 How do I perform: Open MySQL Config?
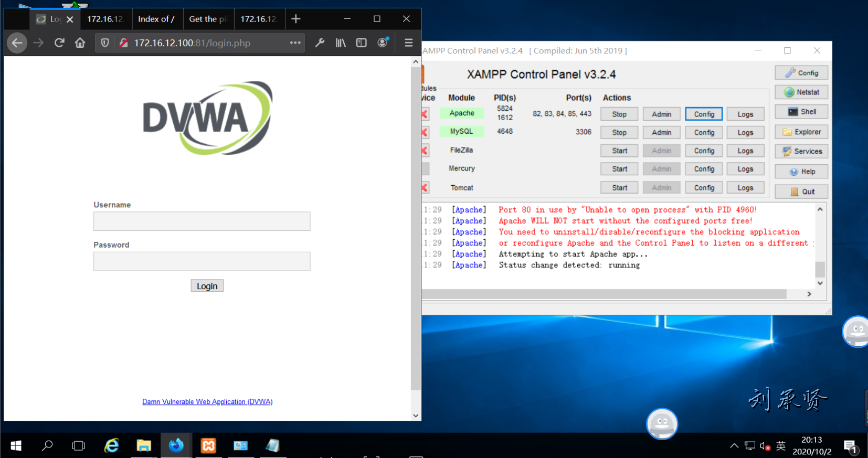(704, 133)
